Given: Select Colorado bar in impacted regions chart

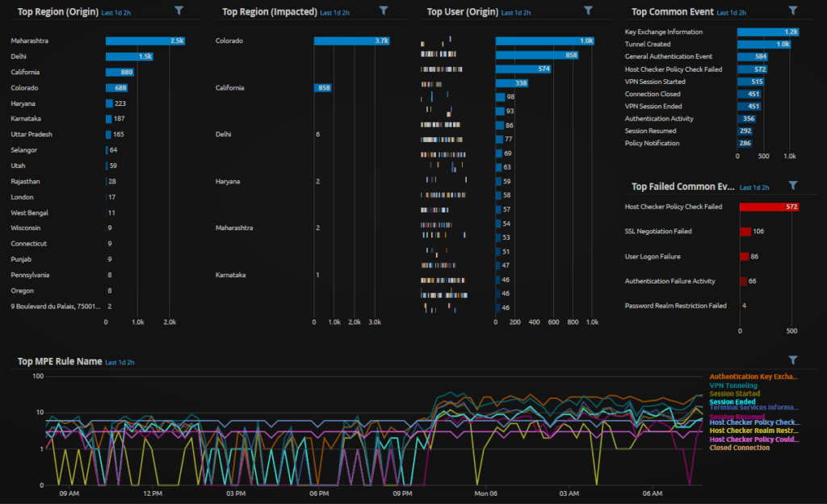Looking at the screenshot, I should pos(351,41).
